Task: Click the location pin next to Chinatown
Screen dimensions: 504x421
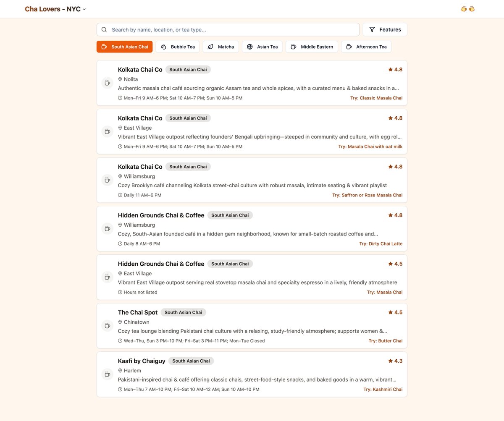Action: pos(120,322)
